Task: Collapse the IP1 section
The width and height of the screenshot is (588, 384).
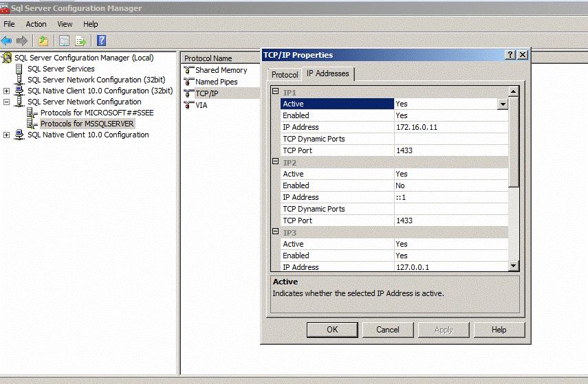Action: tap(275, 91)
